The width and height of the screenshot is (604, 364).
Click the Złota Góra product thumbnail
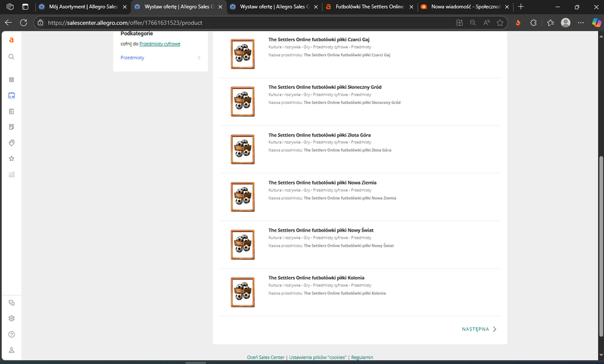click(x=242, y=149)
